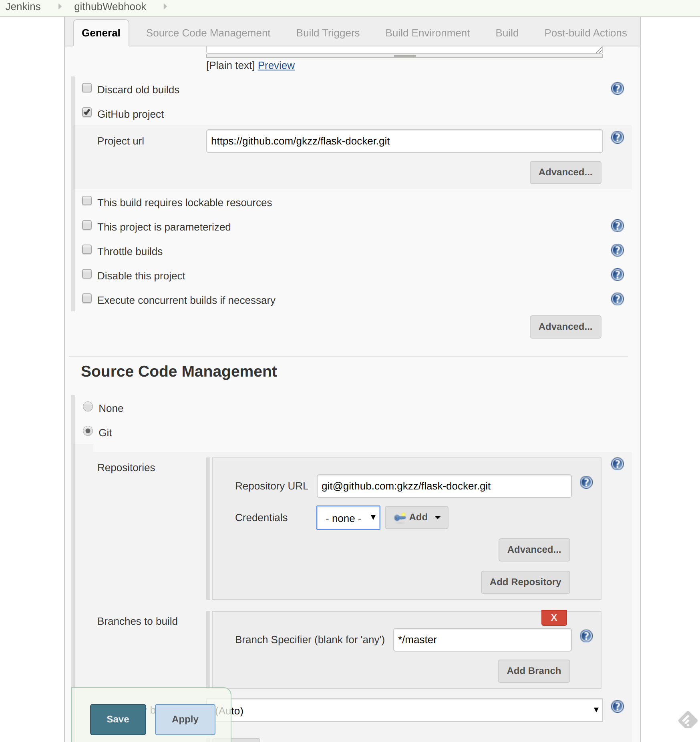Viewport: 700px width, 742px height.
Task: Remove the branch entry with the red X
Action: 553,618
